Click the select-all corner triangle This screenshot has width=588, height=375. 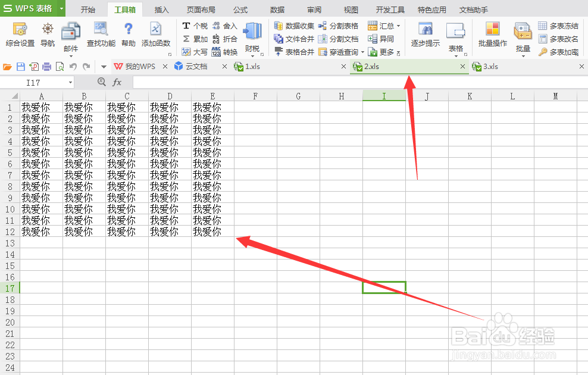click(14, 96)
